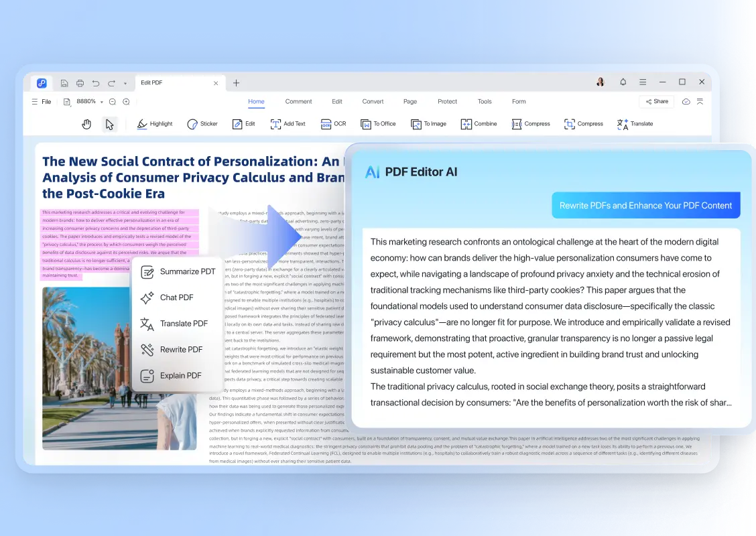Collapse the ribbon with top-right icon
The width and height of the screenshot is (756, 536).
(x=700, y=102)
